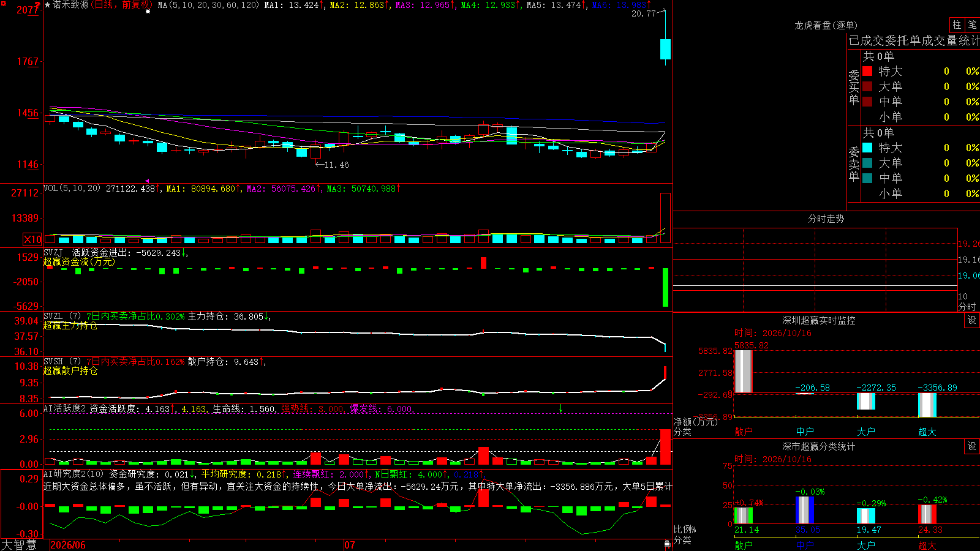Click the dark red 大单 buy-order swatch
This screenshot has width=980, height=551.
pyautogui.click(x=867, y=86)
